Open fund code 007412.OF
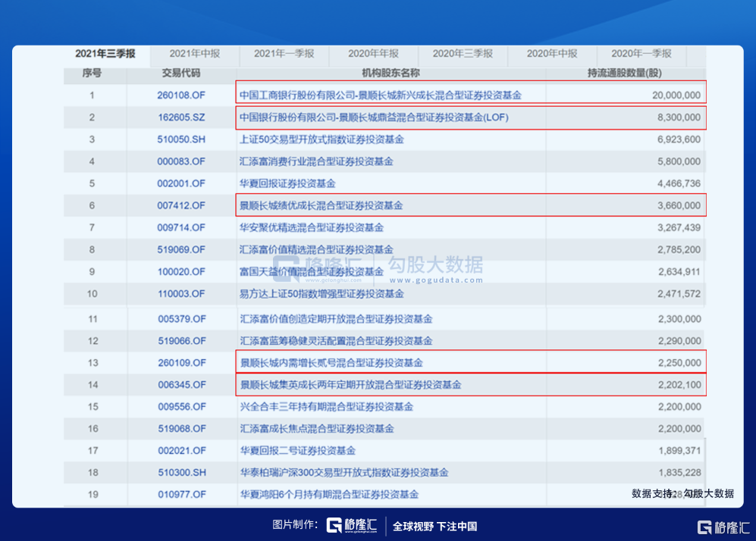 click(x=181, y=205)
